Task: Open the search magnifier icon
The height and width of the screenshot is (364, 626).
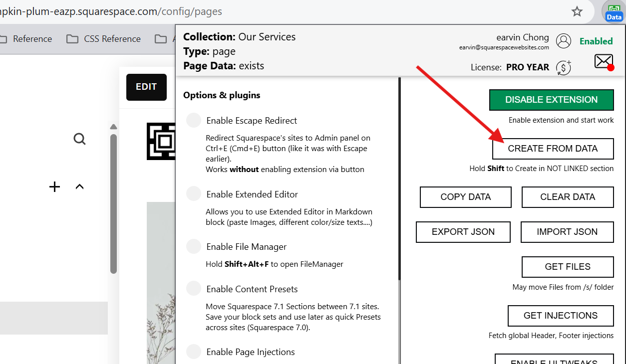Action: [x=79, y=139]
